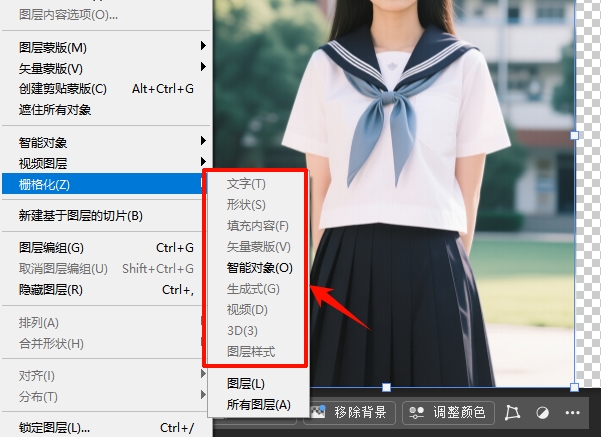Click 矢量蒙版(V) in the rasterize submenu
The height and width of the screenshot is (437, 601).
(258, 247)
